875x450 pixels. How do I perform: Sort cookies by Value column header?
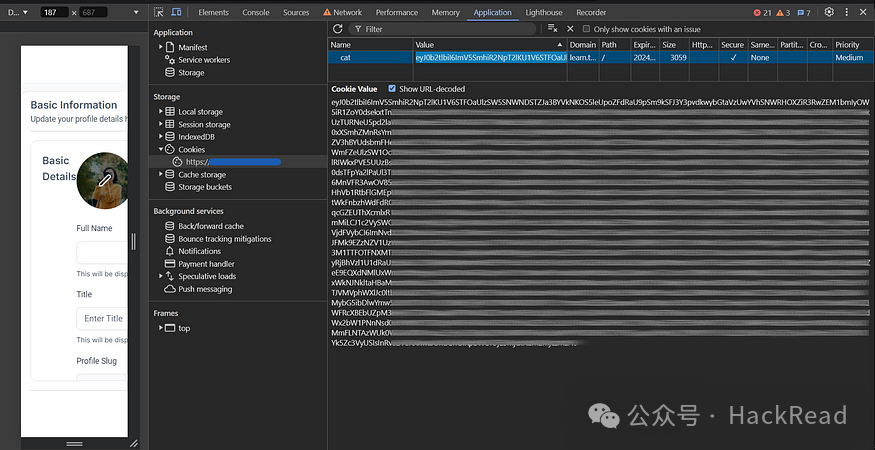coord(490,45)
